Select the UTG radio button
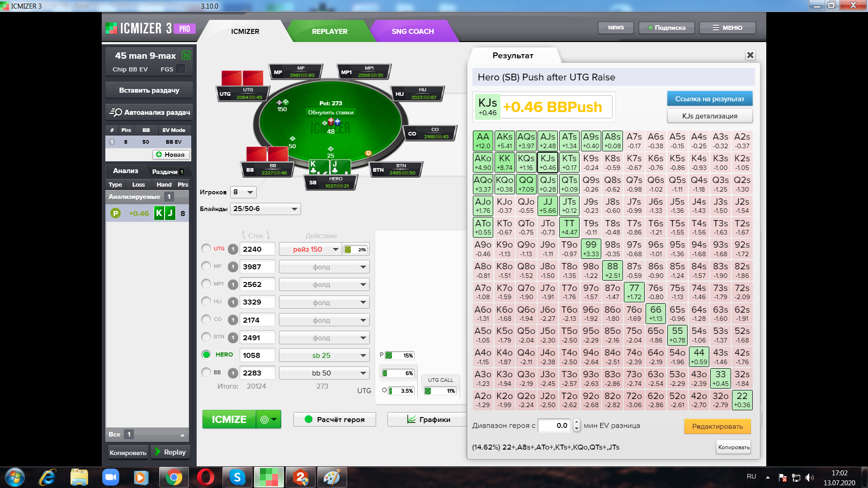This screenshot has height=488, width=868. pos(206,249)
